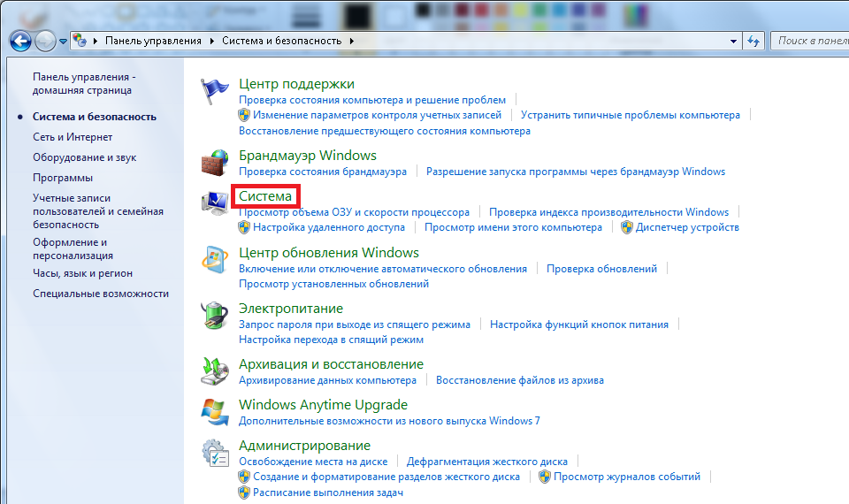Open Учетные записи пользователей category

tap(98, 211)
